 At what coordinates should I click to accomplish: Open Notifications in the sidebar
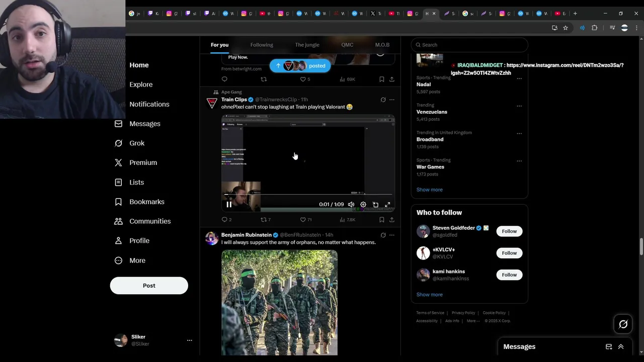pyautogui.click(x=149, y=104)
